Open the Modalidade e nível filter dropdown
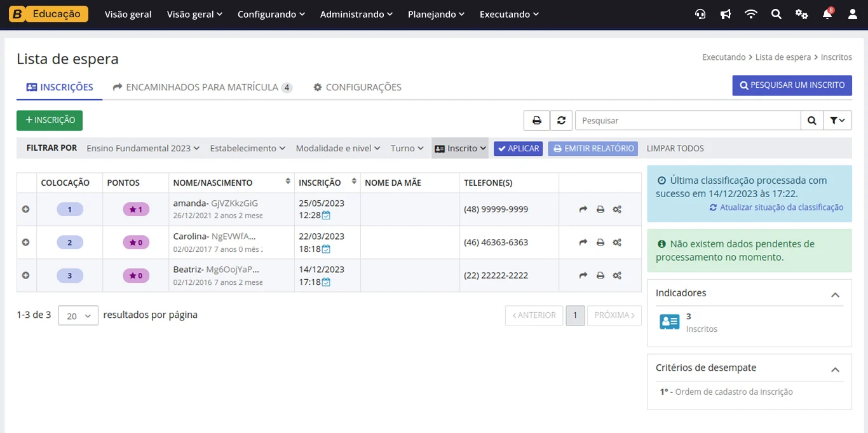868x433 pixels. (x=338, y=148)
